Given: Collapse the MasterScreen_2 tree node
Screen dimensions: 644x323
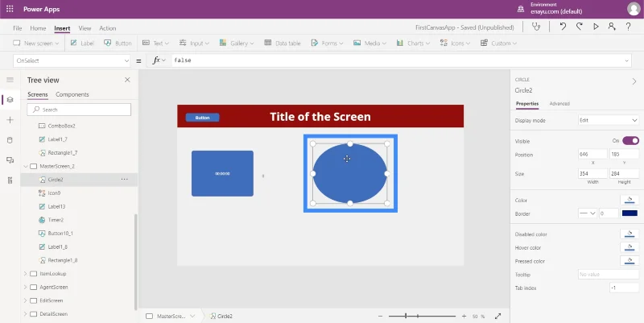Looking at the screenshot, I should click(25, 167).
